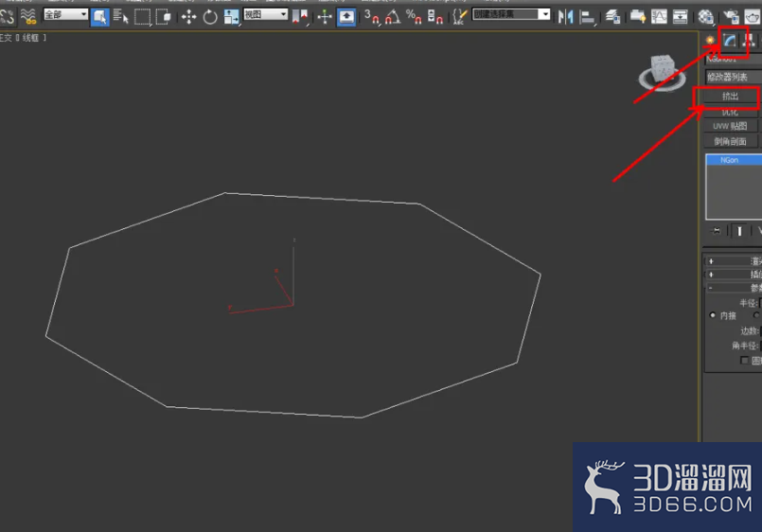Viewport: 762px width, 532px height.
Task: Open the Layer Manager
Action: coord(612,17)
